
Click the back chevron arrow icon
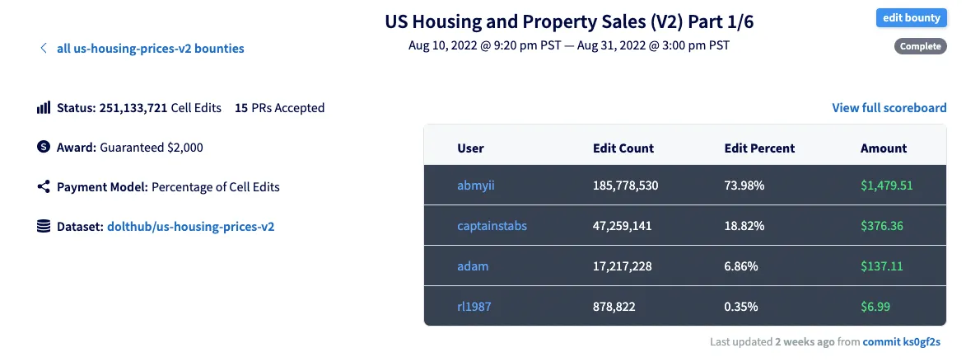coord(44,49)
